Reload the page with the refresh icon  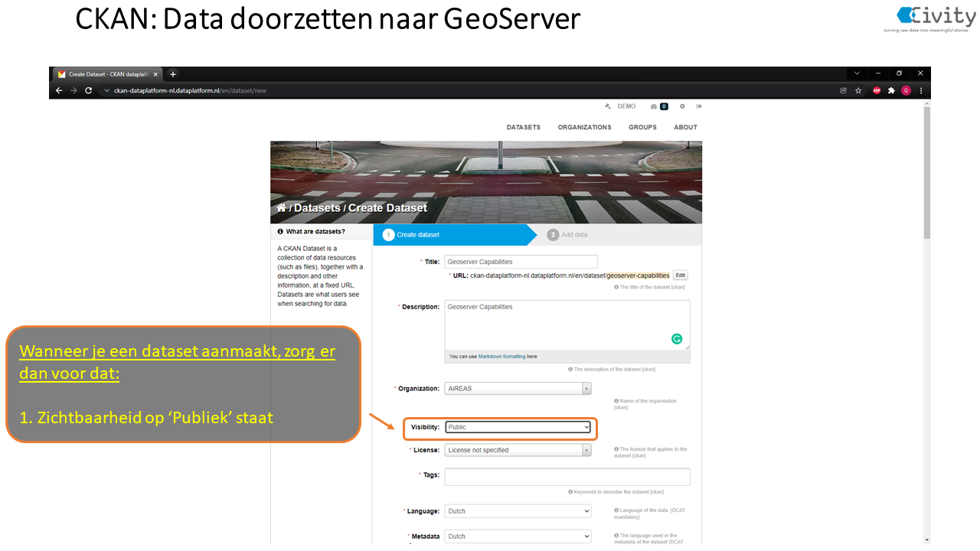[x=89, y=90]
